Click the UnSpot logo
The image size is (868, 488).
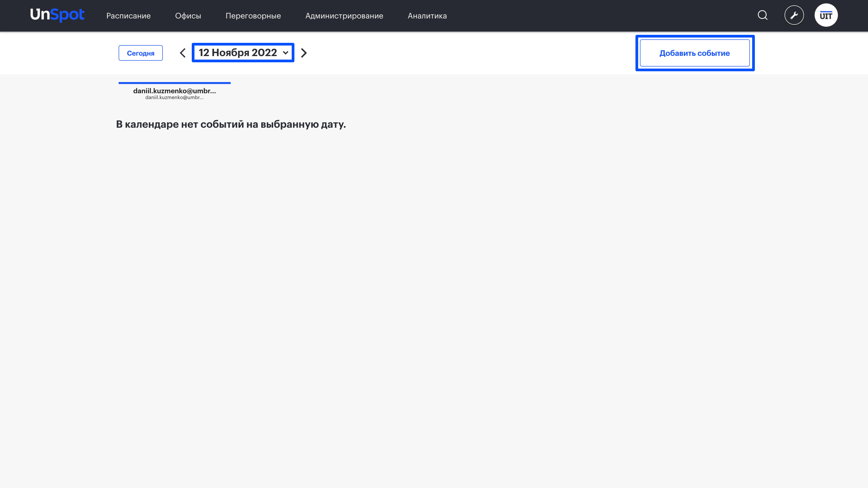[x=57, y=15]
